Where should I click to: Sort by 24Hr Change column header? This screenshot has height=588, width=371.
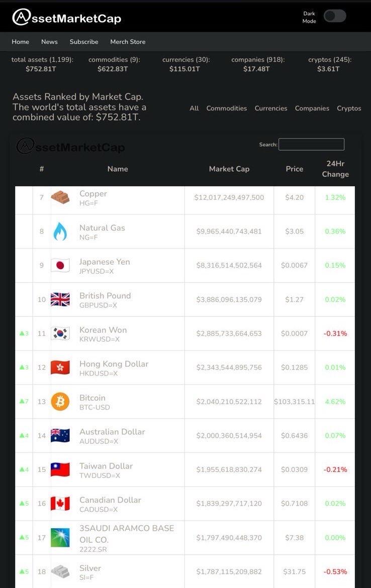coord(335,169)
